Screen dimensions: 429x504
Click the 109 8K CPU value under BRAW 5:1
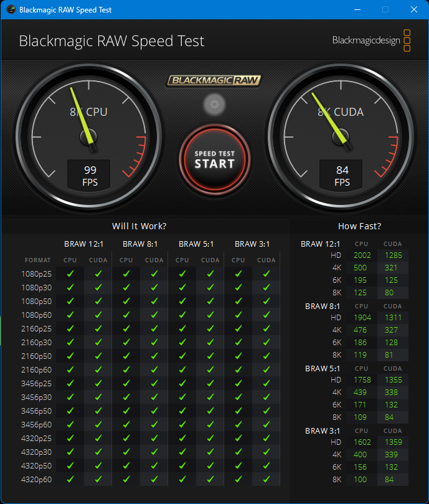tap(360, 417)
